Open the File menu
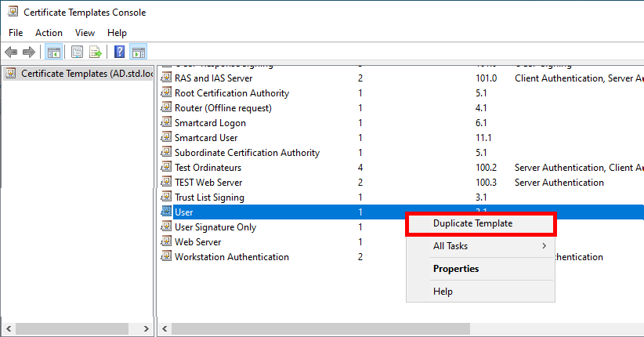Image resolution: width=644 pixels, height=337 pixels. click(x=16, y=33)
